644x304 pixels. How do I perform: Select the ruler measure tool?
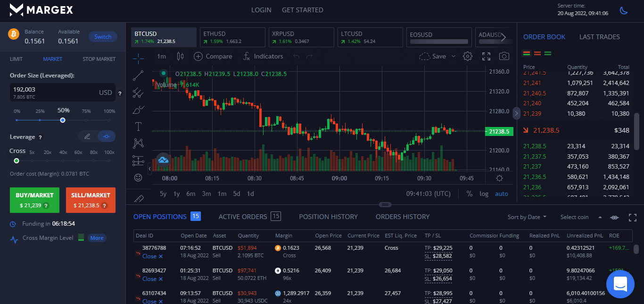138,198
